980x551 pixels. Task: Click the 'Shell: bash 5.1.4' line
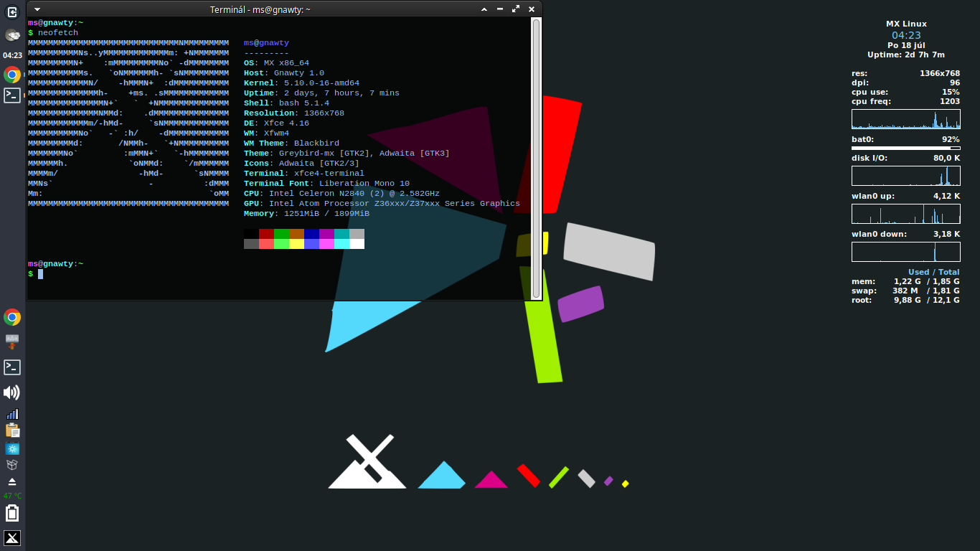tap(286, 103)
